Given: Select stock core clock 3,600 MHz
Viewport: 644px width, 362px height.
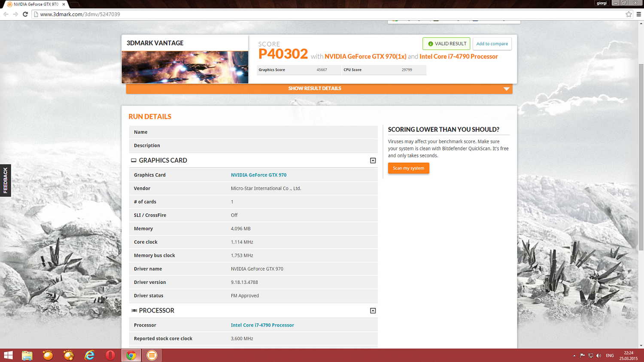Looking at the screenshot, I should click(242, 339).
